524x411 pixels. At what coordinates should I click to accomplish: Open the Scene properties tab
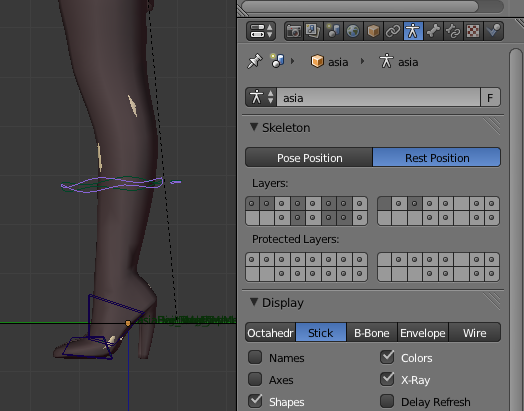(333, 31)
